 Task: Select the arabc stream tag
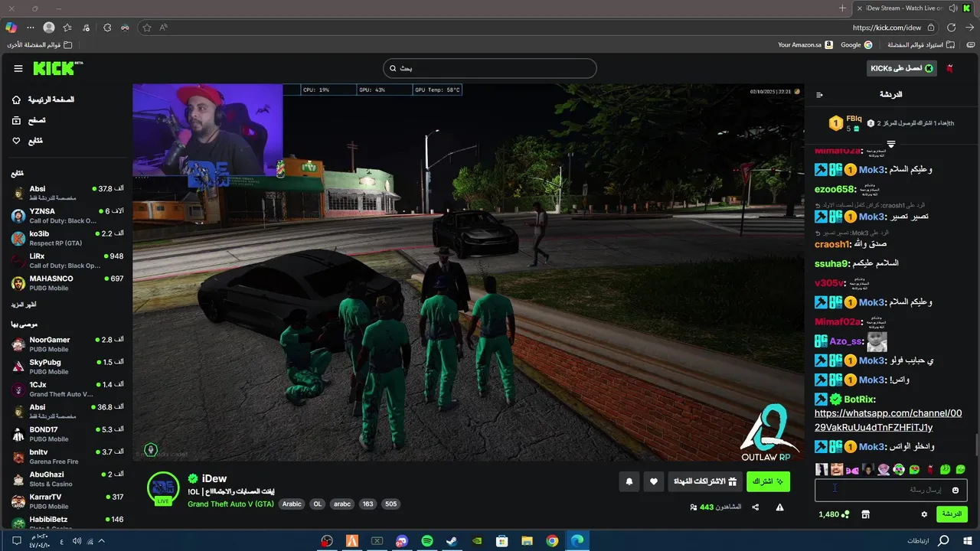coord(342,504)
